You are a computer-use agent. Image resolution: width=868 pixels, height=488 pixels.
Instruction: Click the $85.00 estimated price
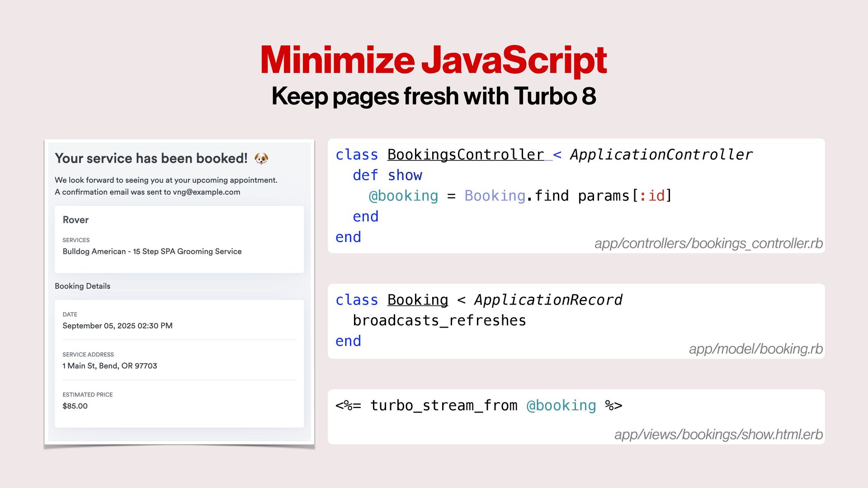[x=75, y=406]
